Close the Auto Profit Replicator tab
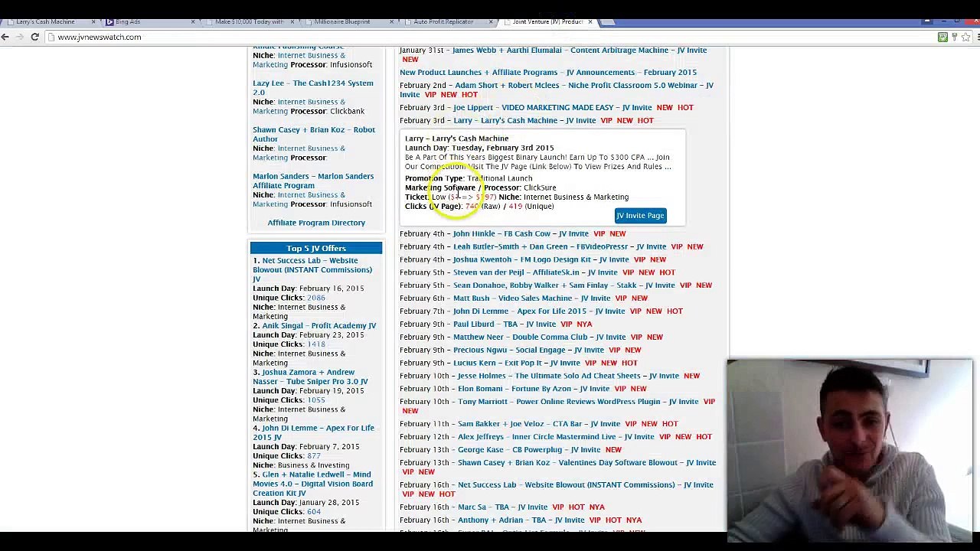The image size is (980, 551). pos(492,21)
